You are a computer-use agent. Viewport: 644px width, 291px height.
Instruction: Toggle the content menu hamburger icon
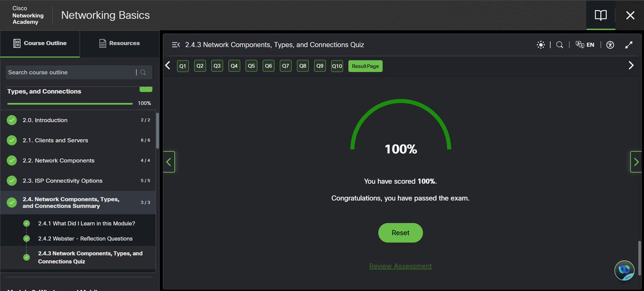click(176, 45)
